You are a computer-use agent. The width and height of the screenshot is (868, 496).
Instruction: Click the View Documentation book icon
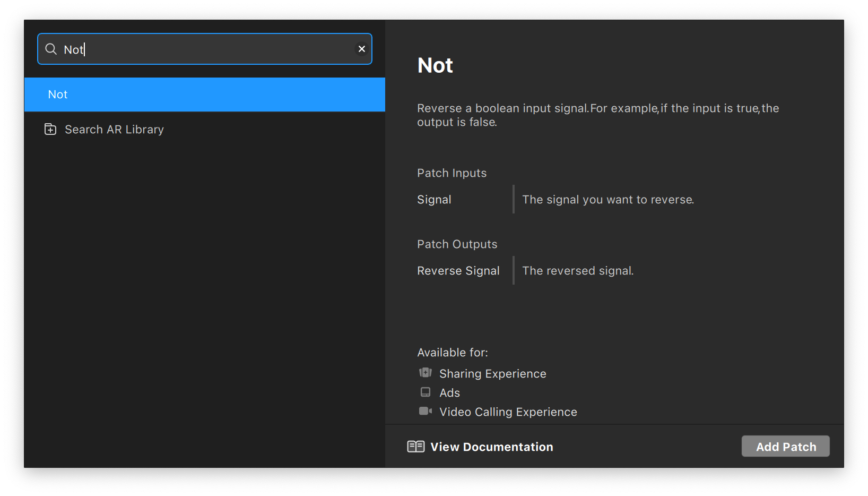pos(416,447)
